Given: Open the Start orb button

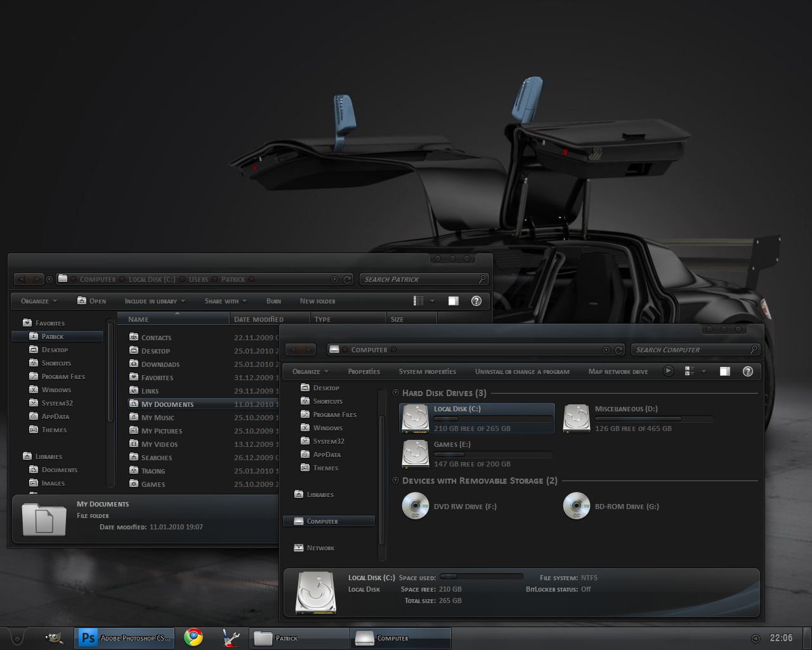Looking at the screenshot, I should point(17,638).
